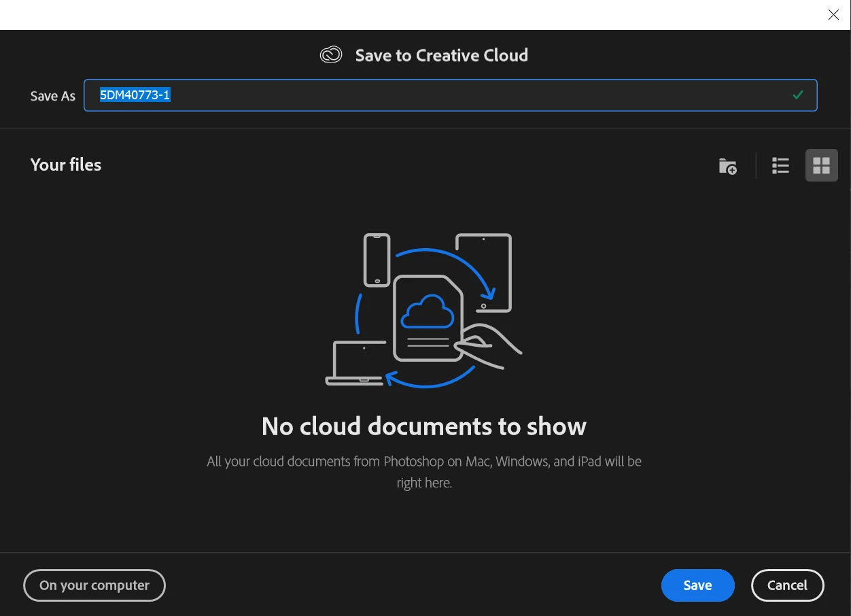This screenshot has width=851, height=616.
Task: Close the dialog with the X button
Action: (833, 15)
